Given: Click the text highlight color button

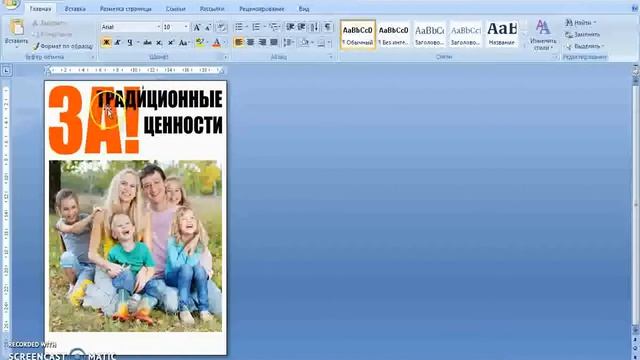Looking at the screenshot, I should tap(200, 42).
